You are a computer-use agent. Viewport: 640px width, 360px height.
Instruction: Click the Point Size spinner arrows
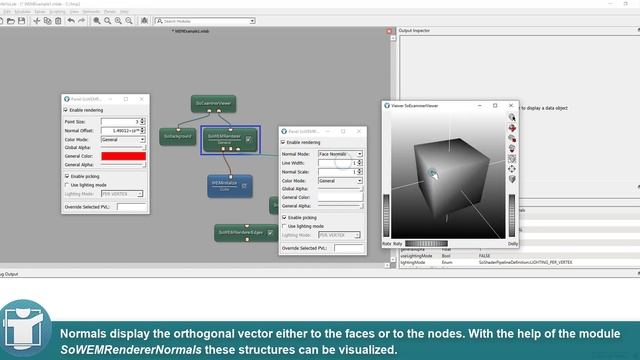tap(142, 122)
